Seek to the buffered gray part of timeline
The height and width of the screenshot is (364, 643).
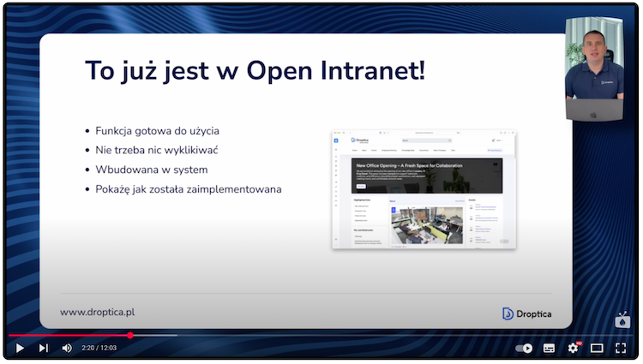pos(156,336)
